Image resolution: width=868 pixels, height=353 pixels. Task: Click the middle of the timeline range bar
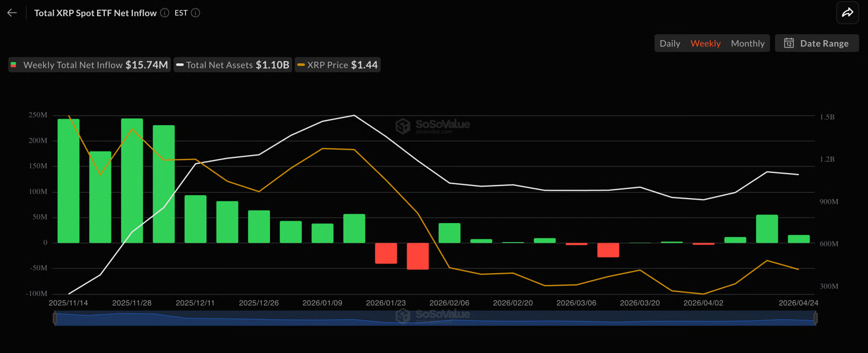coord(435,318)
